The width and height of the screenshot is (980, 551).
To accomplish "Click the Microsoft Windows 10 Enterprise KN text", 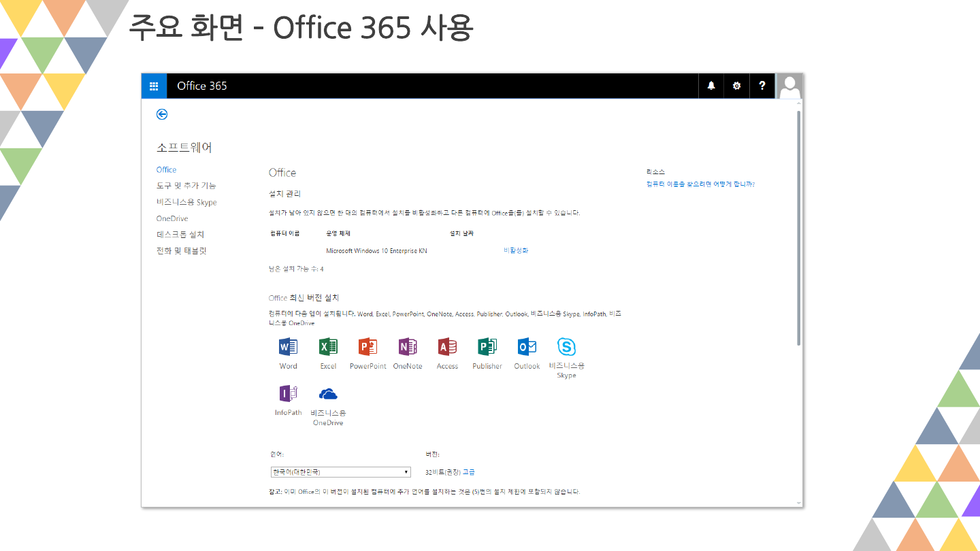I will point(376,251).
